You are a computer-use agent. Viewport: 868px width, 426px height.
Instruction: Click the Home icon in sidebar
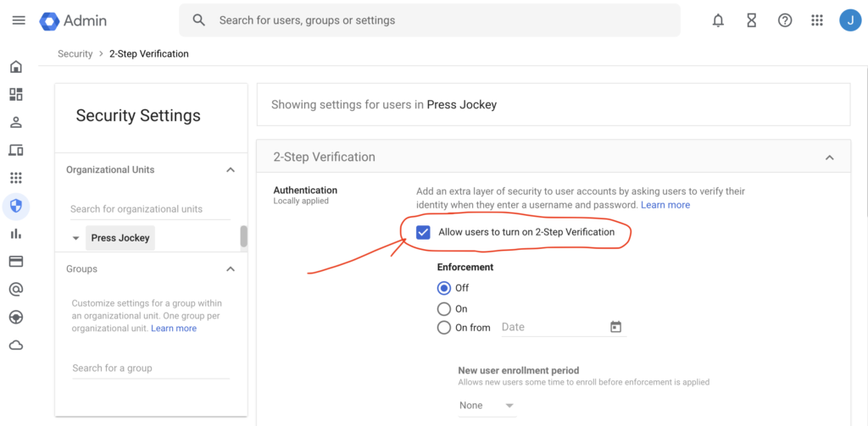(15, 67)
